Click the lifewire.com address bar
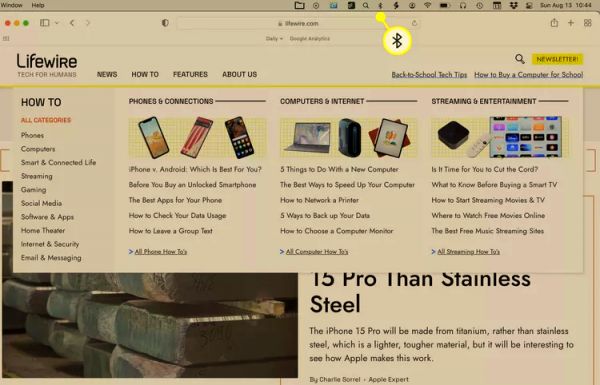This screenshot has width=600, height=385. (x=298, y=23)
